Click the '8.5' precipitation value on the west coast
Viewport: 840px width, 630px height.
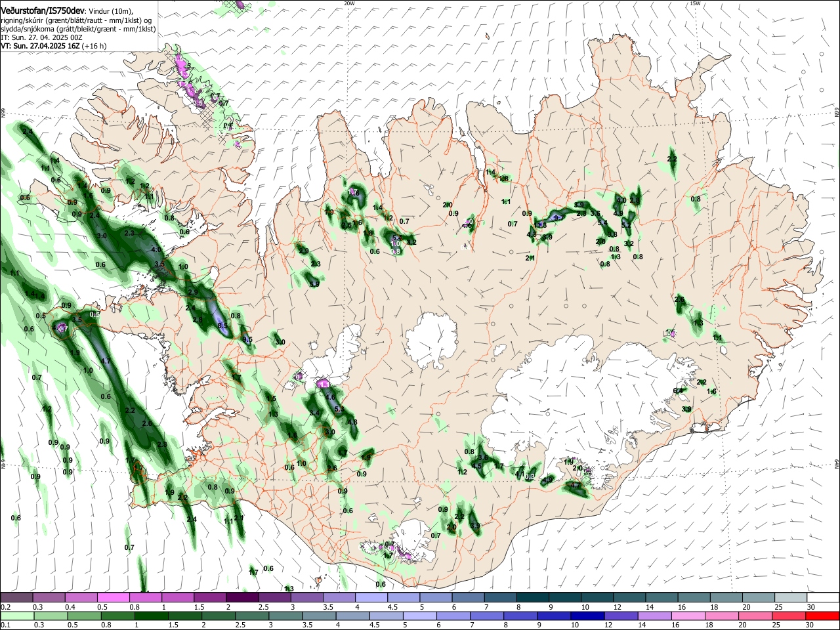point(222,325)
